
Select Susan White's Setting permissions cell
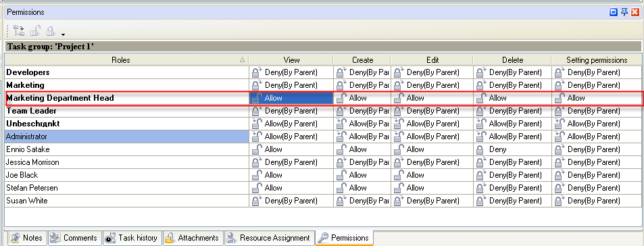coord(596,201)
